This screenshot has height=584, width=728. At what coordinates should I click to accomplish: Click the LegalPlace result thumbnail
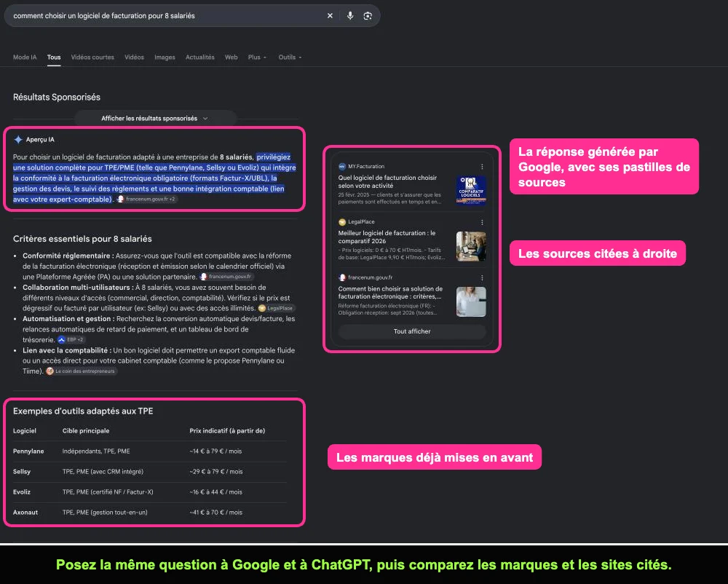(471, 246)
